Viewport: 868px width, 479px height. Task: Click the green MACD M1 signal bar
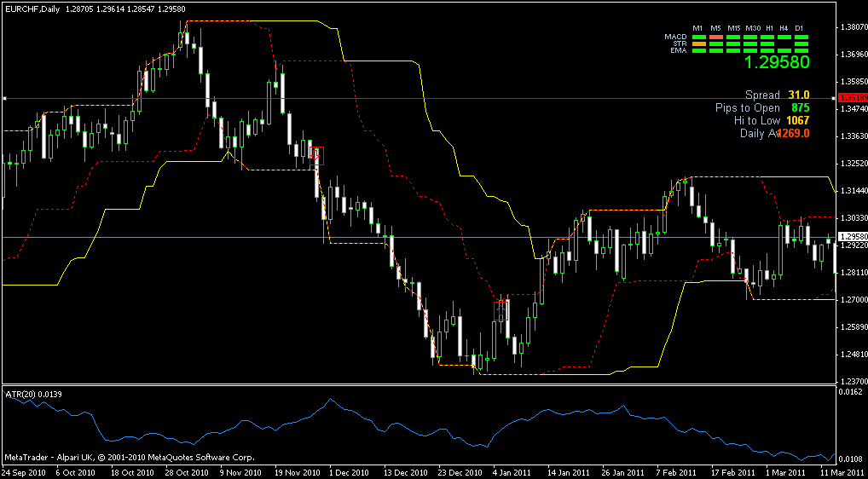[699, 37]
